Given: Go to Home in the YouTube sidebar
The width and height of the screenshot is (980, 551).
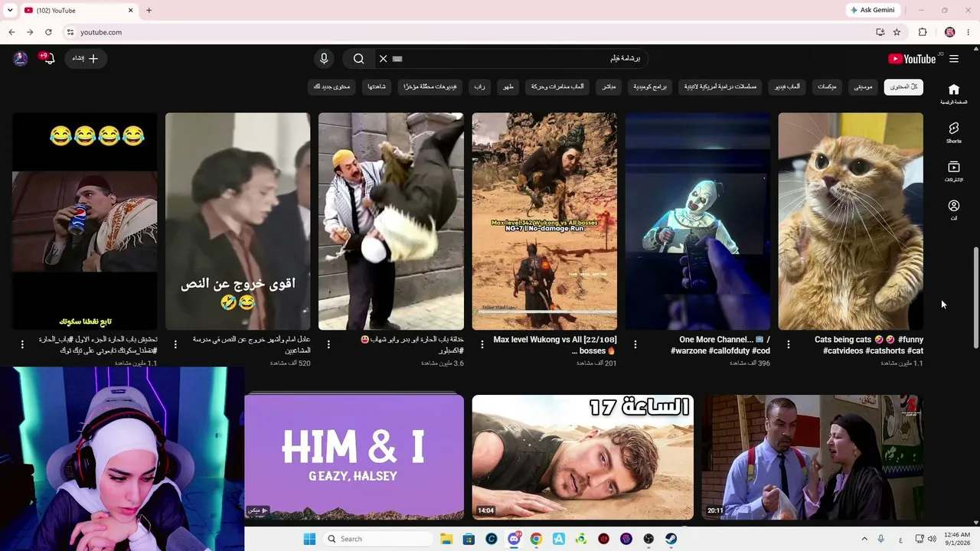Looking at the screenshot, I should (x=954, y=94).
